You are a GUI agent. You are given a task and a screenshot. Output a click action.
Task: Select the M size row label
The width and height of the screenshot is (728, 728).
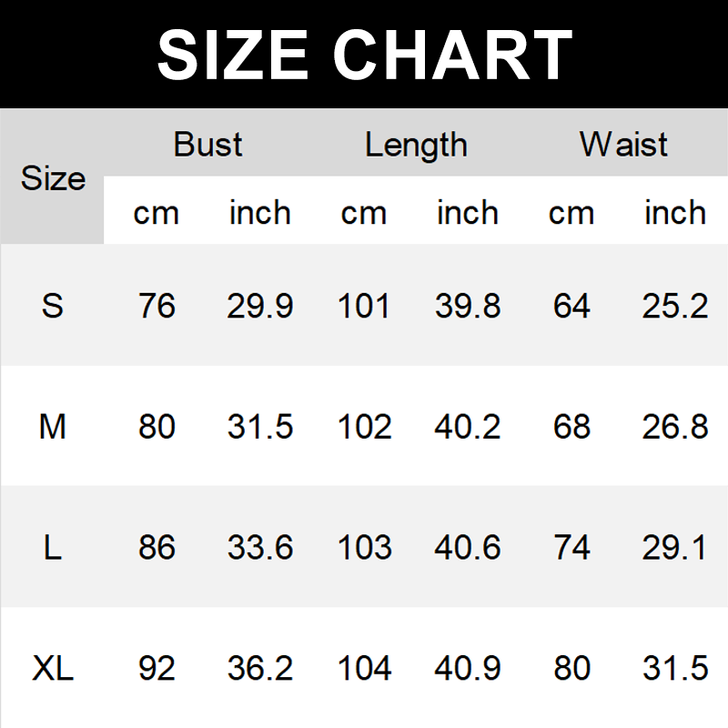point(53,426)
